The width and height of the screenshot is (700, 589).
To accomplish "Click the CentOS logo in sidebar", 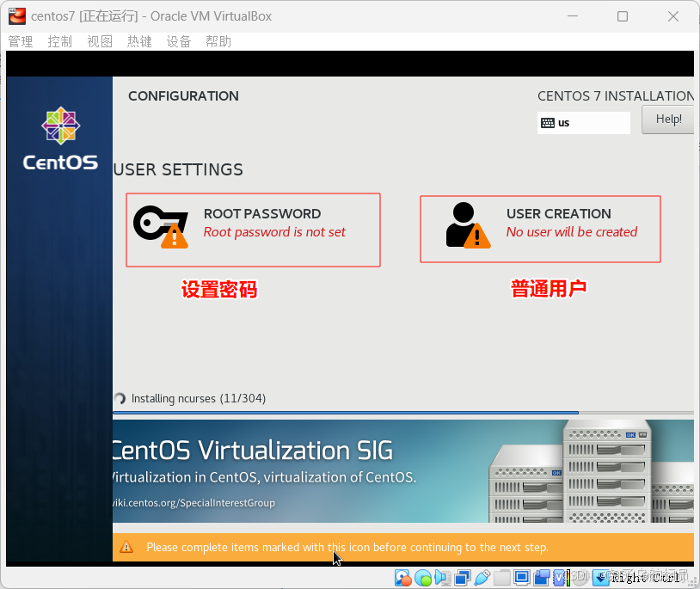I will 60,139.
